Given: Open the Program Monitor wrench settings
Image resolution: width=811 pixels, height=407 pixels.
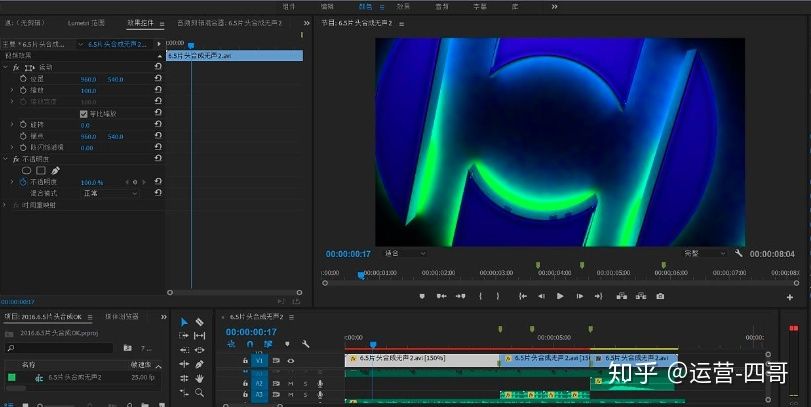Looking at the screenshot, I should (738, 254).
